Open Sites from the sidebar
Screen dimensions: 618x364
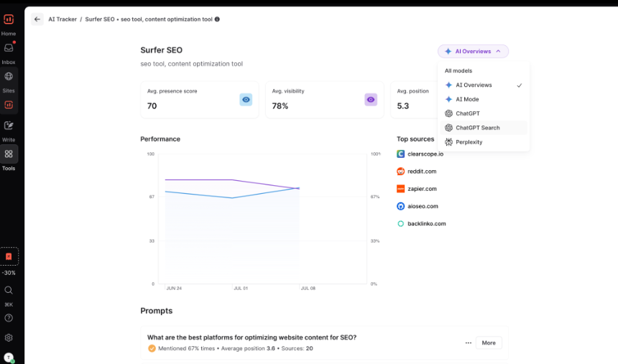click(x=9, y=77)
